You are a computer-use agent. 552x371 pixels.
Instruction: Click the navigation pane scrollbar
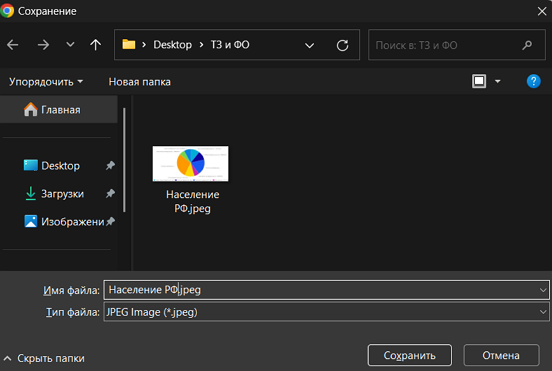[x=124, y=160]
